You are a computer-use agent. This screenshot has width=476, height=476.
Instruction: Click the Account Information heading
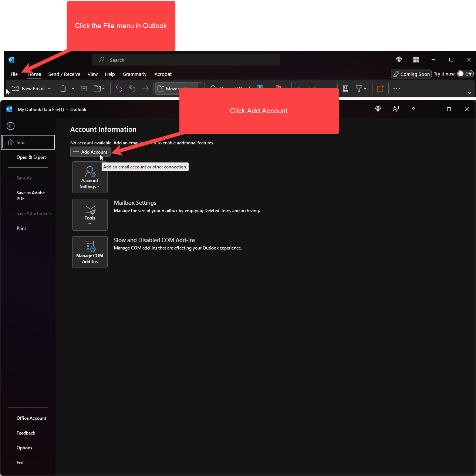(103, 129)
